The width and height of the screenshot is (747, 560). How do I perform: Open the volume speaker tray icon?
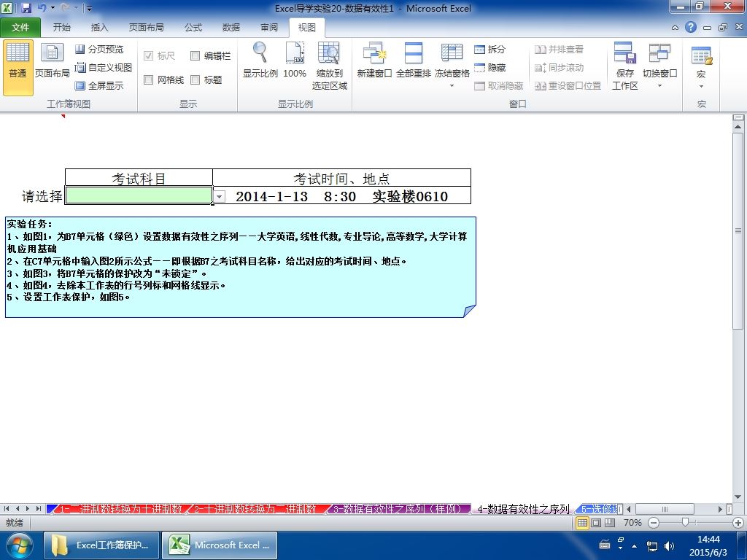(x=669, y=546)
